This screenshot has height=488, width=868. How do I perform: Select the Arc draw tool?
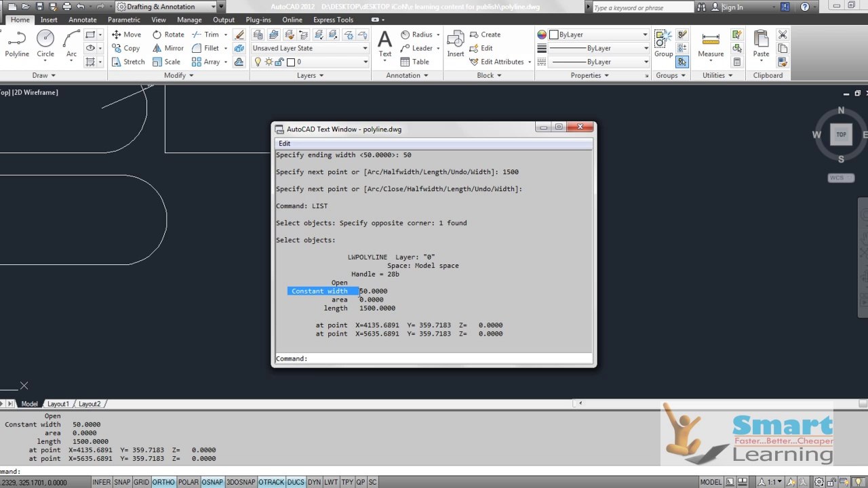point(71,45)
